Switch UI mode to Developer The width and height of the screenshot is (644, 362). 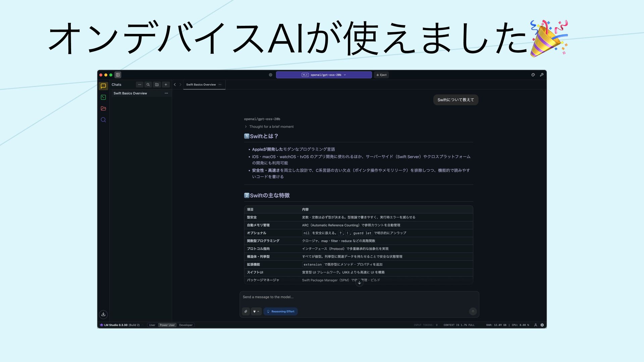click(186, 325)
